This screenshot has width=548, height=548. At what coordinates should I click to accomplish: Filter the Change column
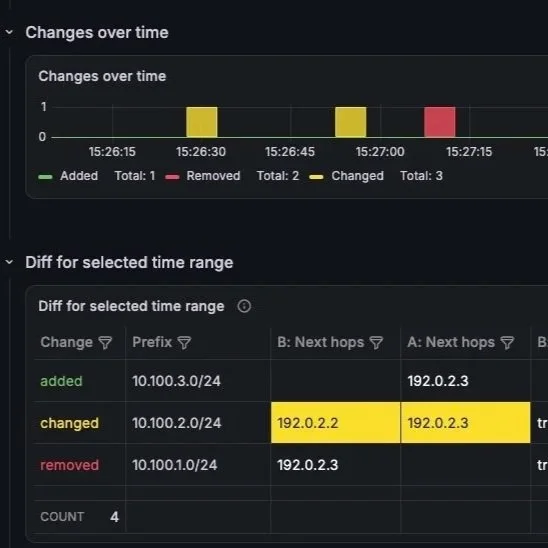point(105,342)
